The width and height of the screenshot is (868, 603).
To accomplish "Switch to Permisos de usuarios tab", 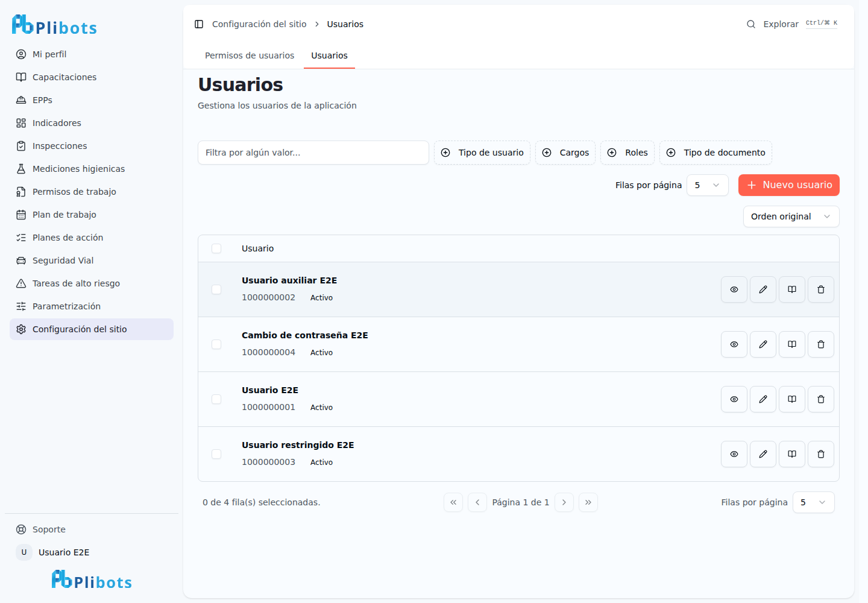I will tap(250, 55).
